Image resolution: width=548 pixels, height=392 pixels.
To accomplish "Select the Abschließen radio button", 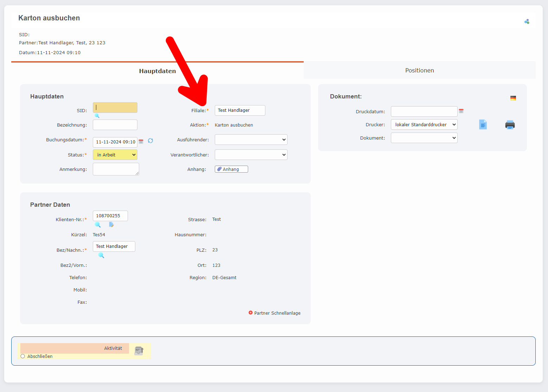I will point(23,356).
